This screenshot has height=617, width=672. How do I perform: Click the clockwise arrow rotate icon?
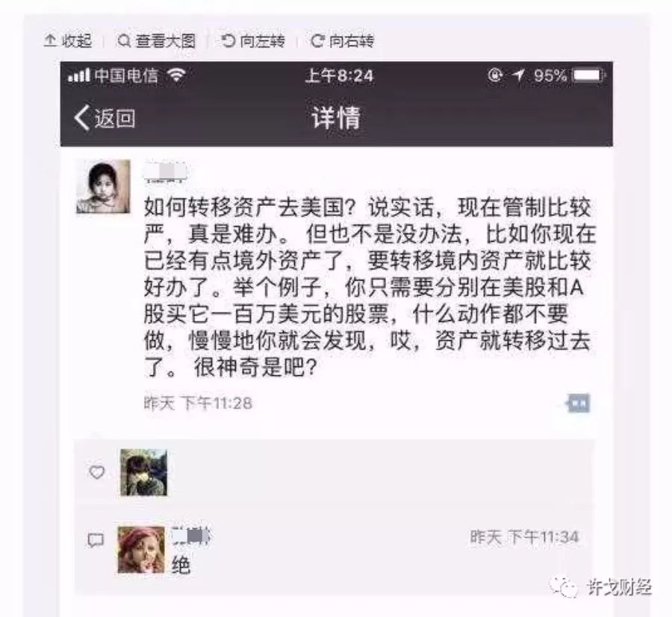point(317,41)
